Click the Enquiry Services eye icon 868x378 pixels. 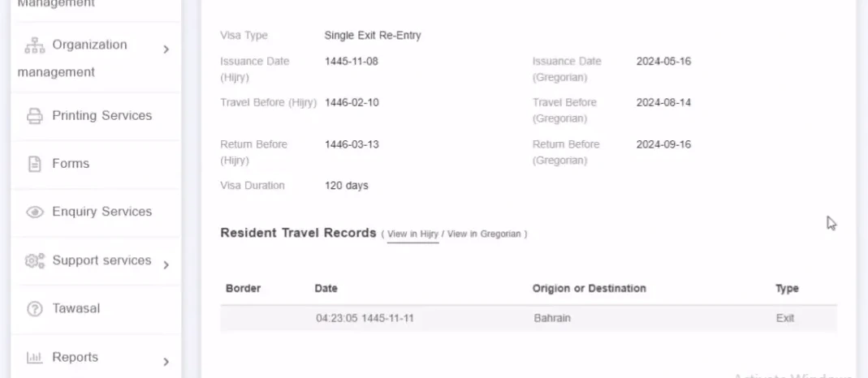[35, 213]
